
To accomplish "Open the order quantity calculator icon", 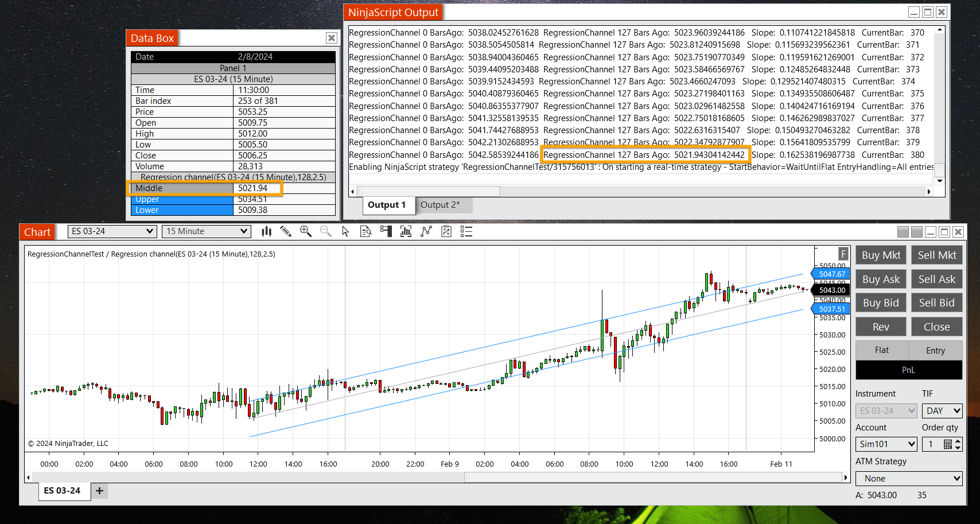I will coord(948,444).
